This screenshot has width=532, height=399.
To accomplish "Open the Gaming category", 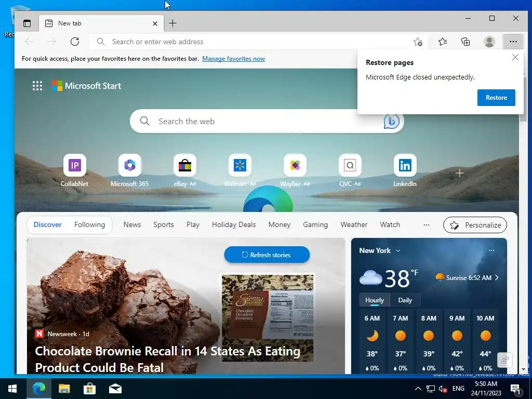I will (x=315, y=224).
